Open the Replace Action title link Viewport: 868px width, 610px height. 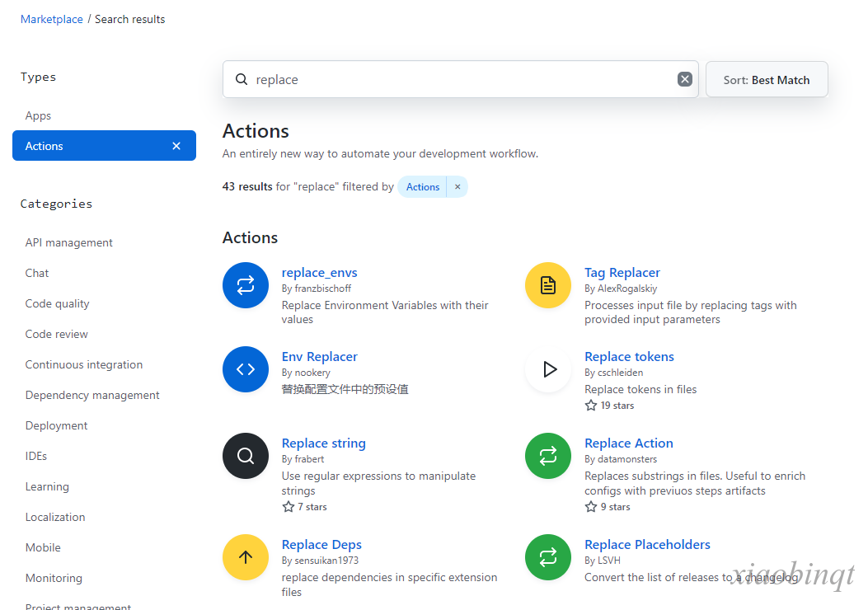tap(629, 443)
